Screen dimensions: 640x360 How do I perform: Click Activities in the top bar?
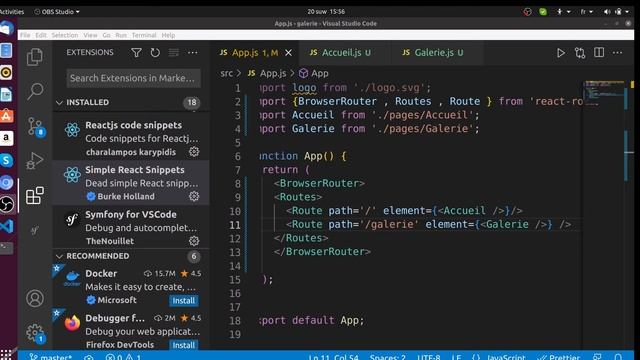coord(12,12)
